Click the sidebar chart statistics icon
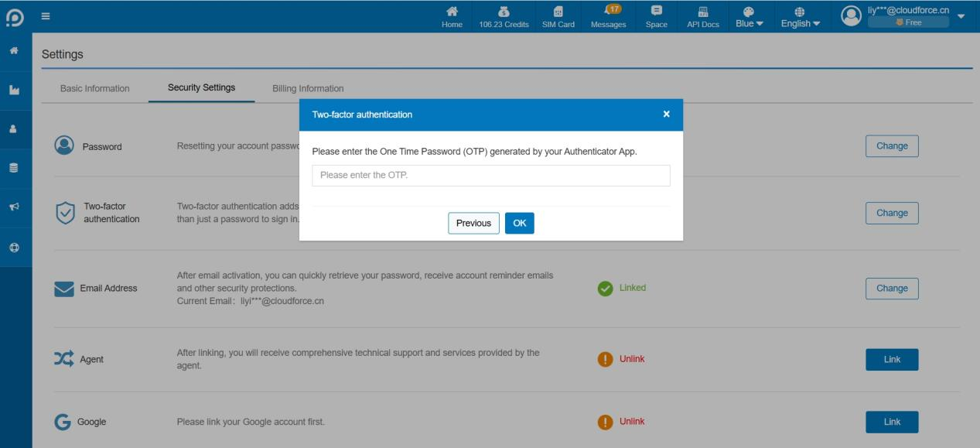The height and width of the screenshot is (448, 980). click(x=14, y=91)
